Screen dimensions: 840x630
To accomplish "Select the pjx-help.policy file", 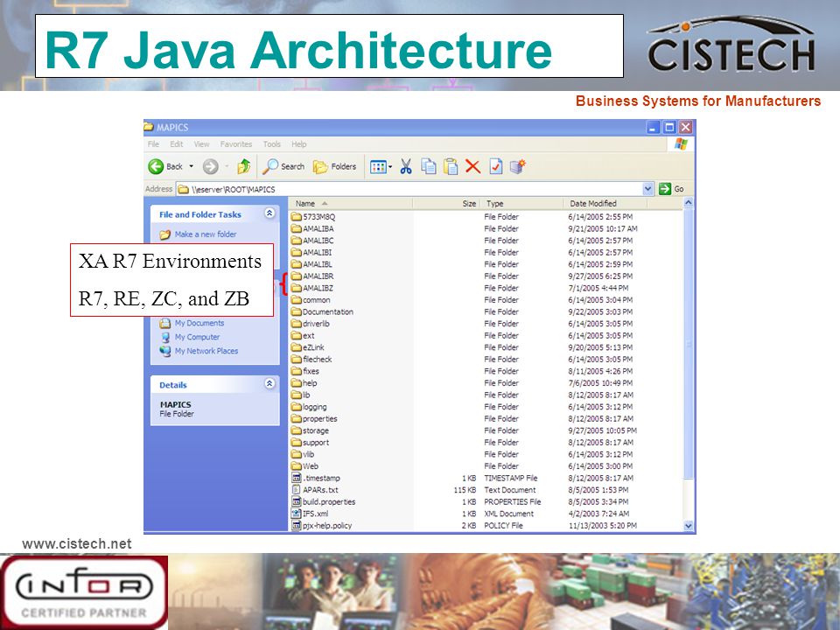I will pos(321,526).
